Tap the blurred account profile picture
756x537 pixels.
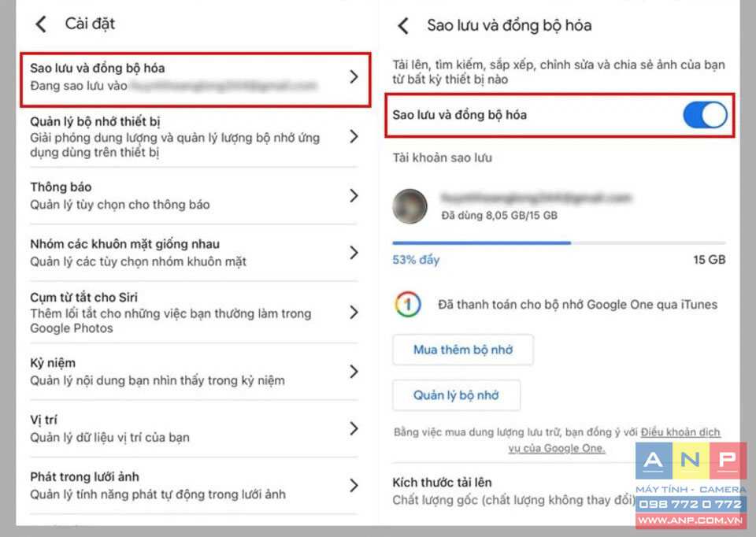409,206
